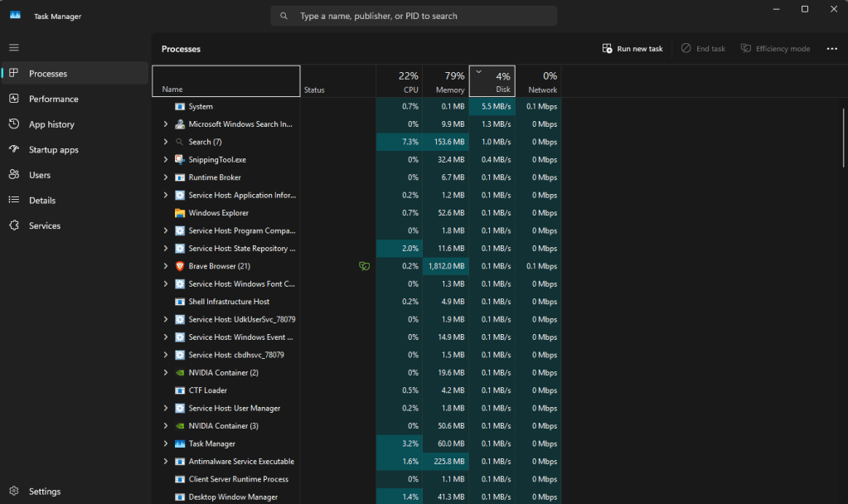Click the efficiency mode leaf icon on Brave row
This screenshot has width=848, height=504.
point(364,266)
